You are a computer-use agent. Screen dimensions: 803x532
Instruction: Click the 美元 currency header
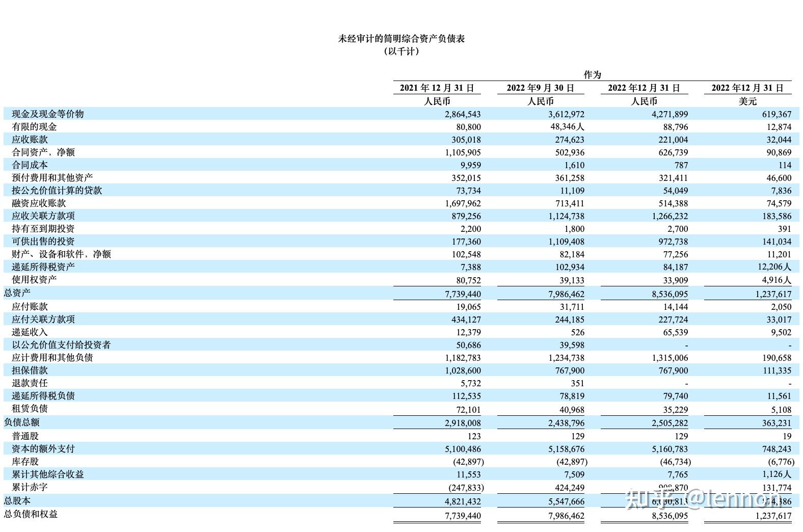tap(748, 101)
